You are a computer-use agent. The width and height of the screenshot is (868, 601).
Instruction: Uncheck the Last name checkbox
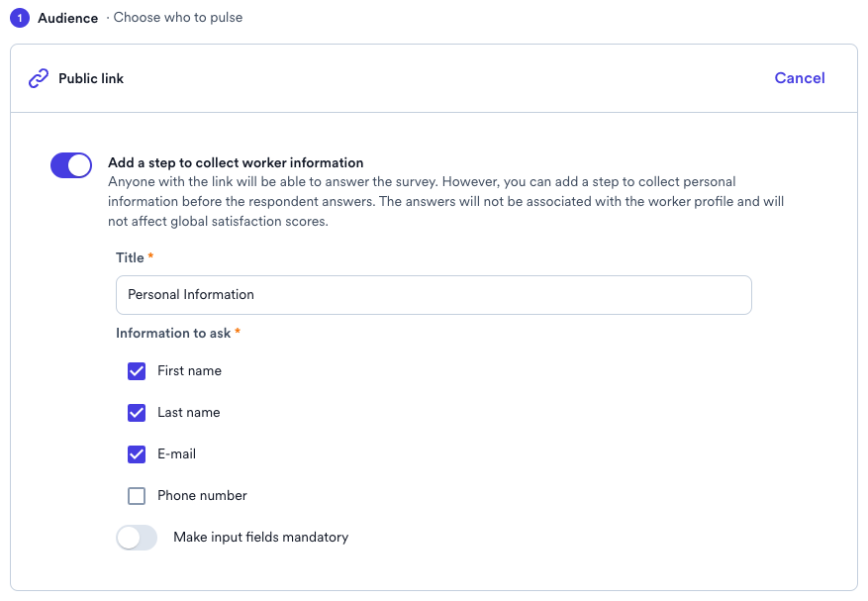click(137, 413)
